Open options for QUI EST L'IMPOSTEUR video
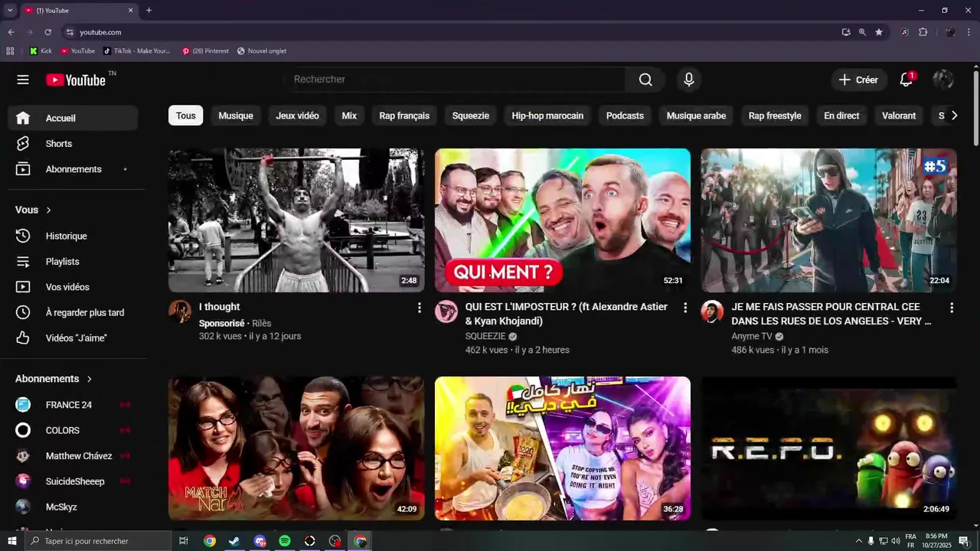Image resolution: width=980 pixels, height=551 pixels. click(x=685, y=308)
